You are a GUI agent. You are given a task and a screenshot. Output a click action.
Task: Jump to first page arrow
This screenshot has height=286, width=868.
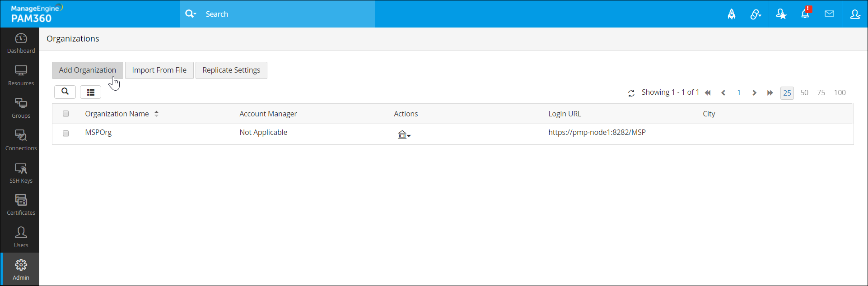click(708, 93)
